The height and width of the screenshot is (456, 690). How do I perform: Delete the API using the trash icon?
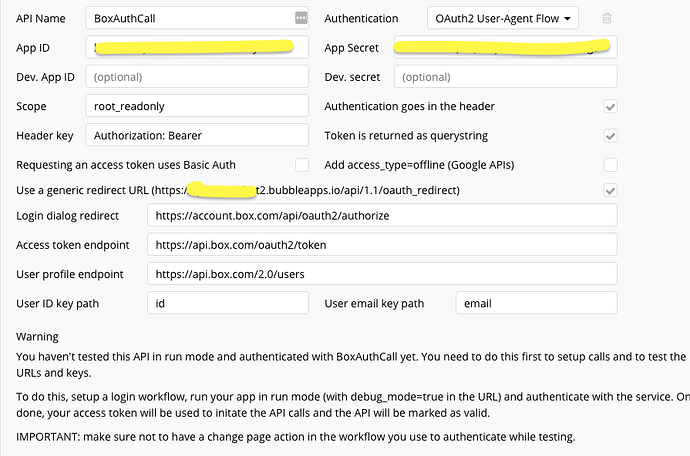tap(607, 18)
